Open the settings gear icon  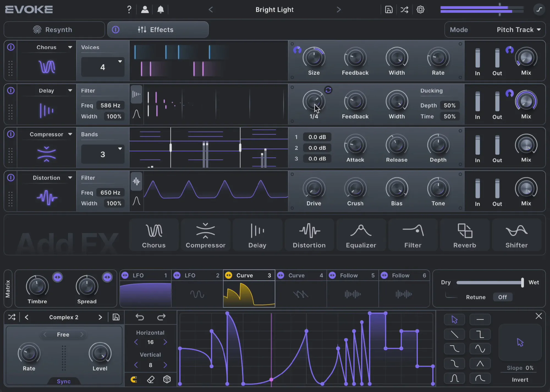(420, 10)
